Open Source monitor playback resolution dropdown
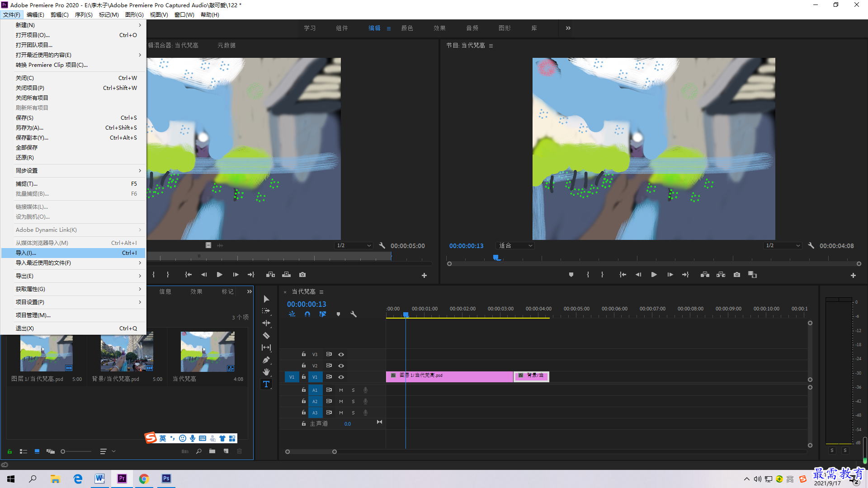The width and height of the screenshot is (868, 488). pos(354,245)
